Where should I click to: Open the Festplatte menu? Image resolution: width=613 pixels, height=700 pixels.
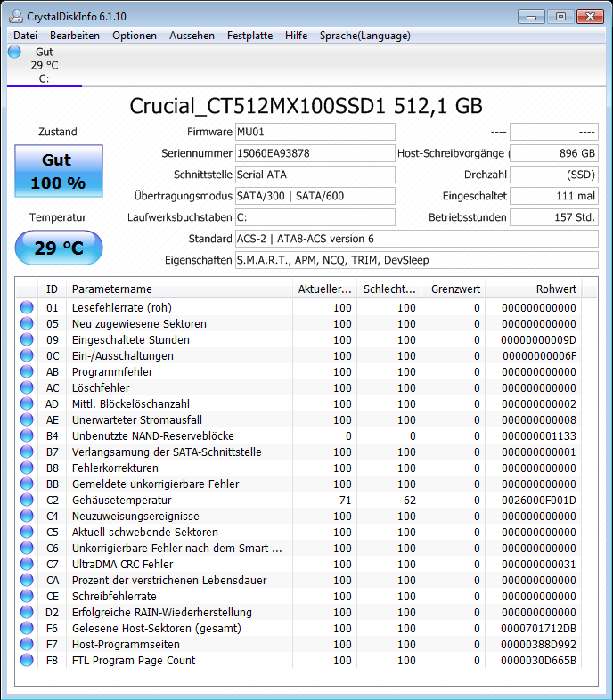[249, 36]
